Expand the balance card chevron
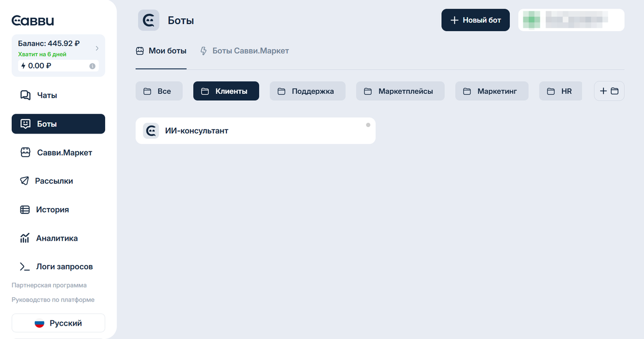 point(97,47)
